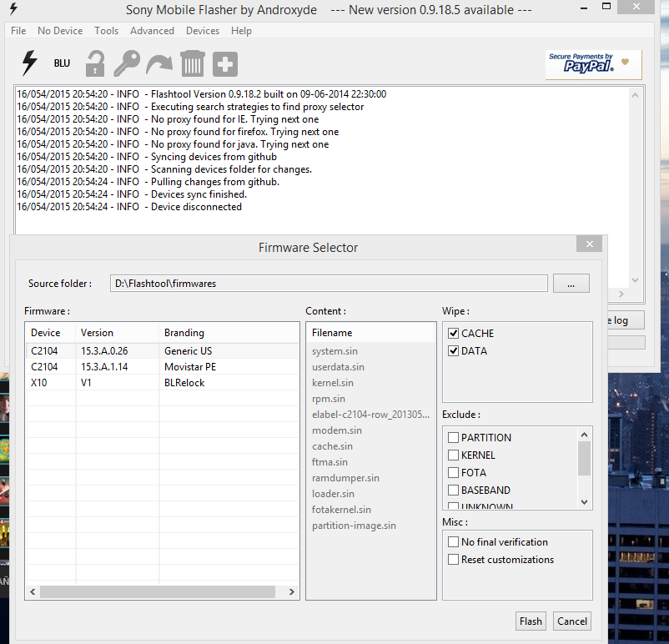Click the 'Device disconnected' log line
The width and height of the screenshot is (669, 644).
(129, 207)
